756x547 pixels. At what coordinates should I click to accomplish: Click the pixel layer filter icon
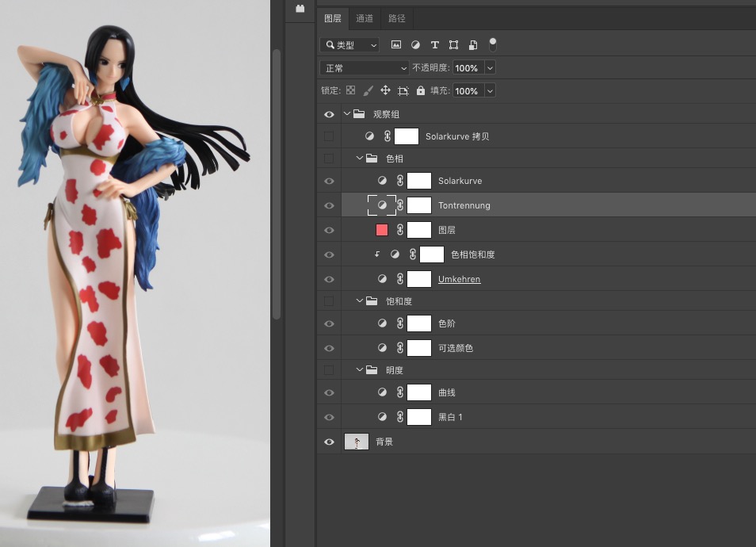396,45
